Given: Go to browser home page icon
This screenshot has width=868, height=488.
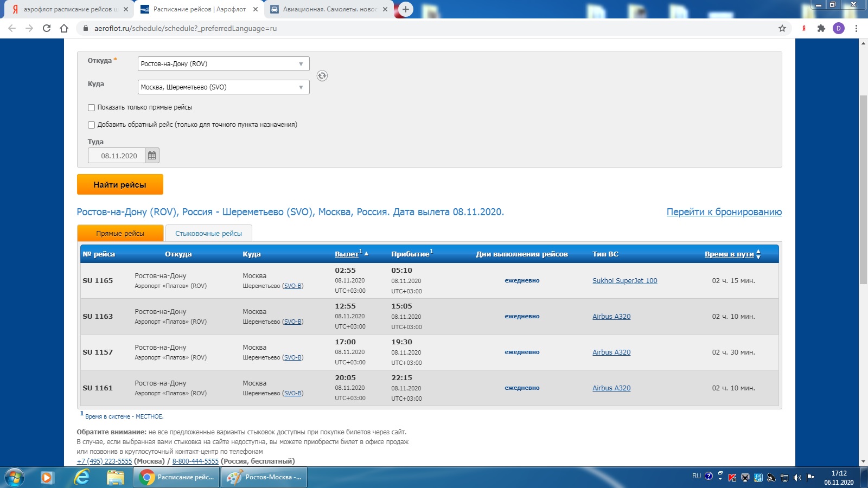Looking at the screenshot, I should click(x=64, y=28).
